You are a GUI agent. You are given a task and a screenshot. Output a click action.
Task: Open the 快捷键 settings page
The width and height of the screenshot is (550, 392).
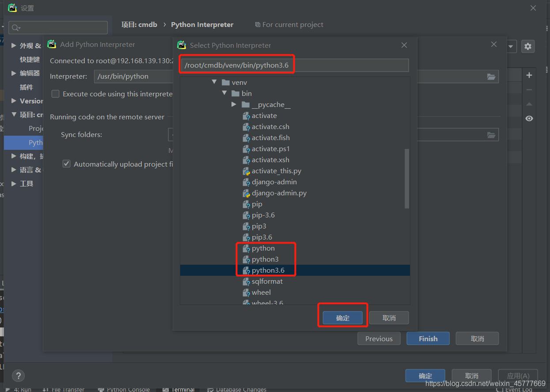coord(30,59)
